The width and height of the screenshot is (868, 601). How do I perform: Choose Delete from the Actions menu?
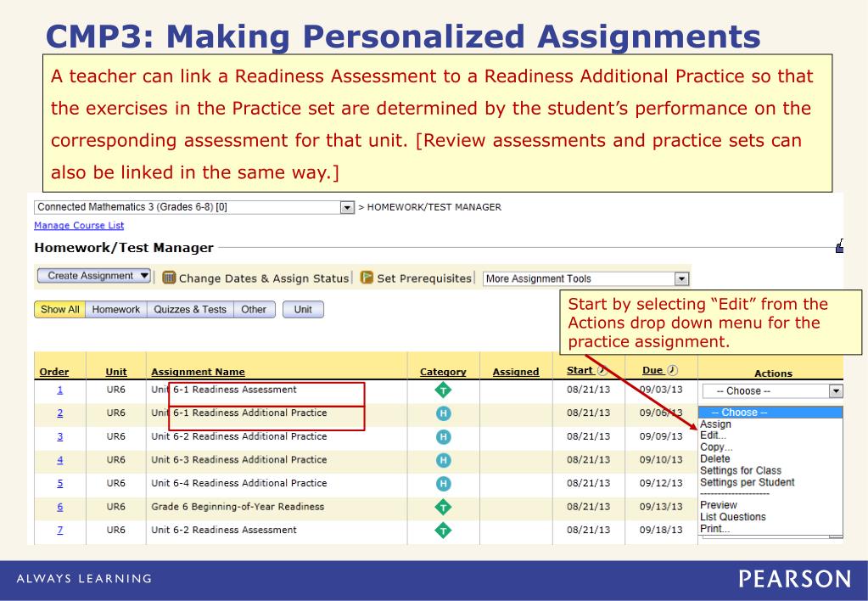tap(714, 458)
